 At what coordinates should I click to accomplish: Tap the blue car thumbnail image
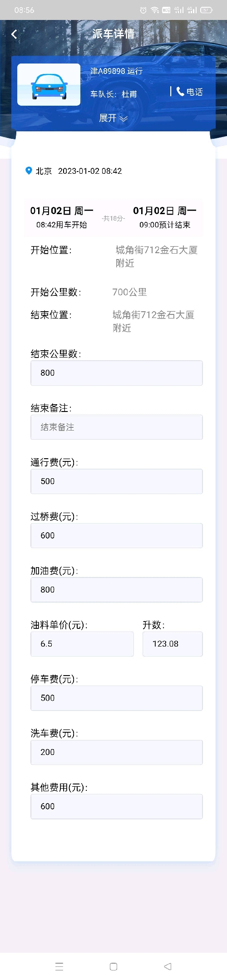[49, 85]
